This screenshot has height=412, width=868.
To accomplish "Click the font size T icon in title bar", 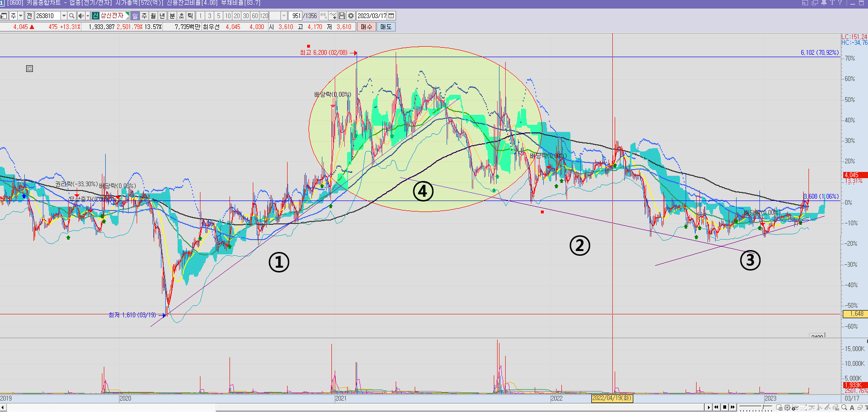I will (832, 2).
